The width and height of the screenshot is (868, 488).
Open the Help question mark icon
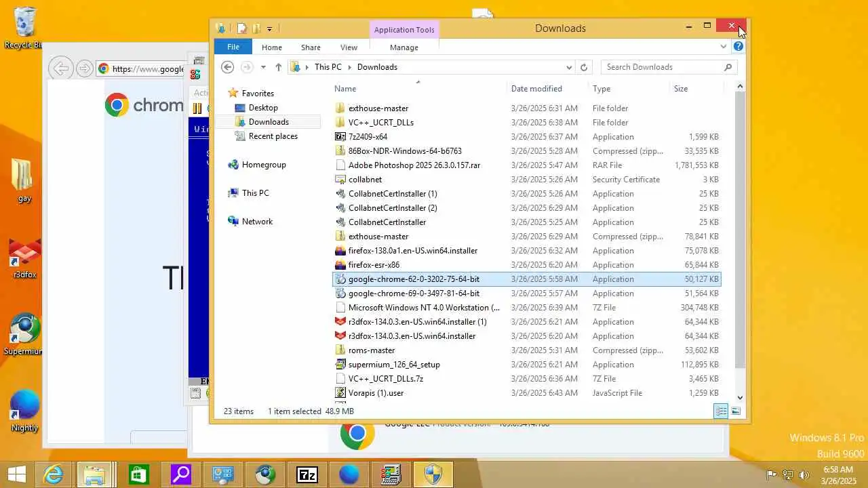(x=738, y=47)
